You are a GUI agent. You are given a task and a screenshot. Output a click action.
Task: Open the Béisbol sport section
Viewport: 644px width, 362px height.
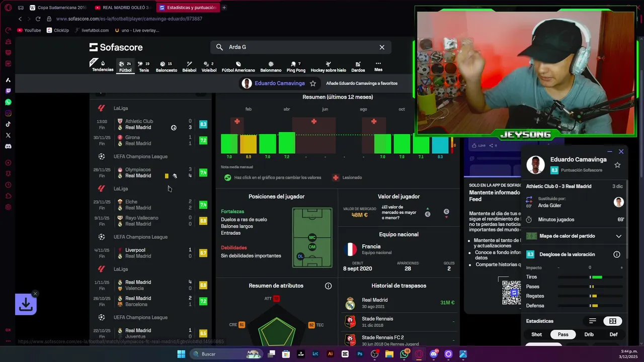[189, 66]
